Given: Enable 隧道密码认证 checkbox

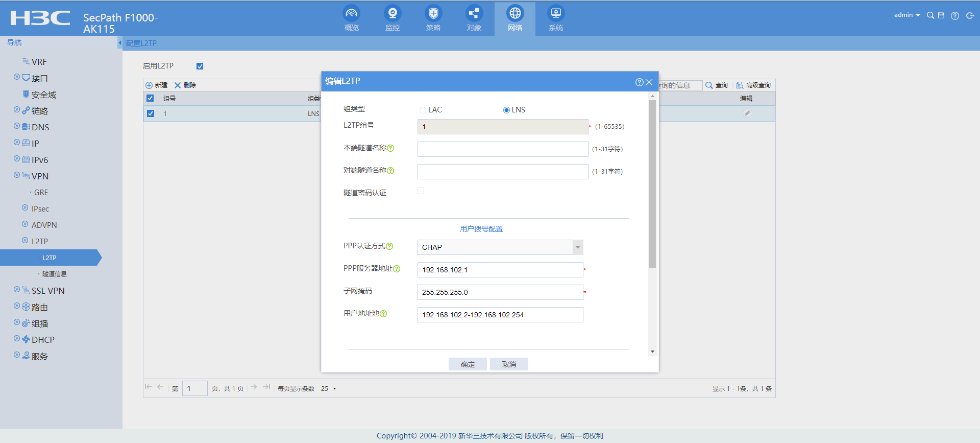Looking at the screenshot, I should [x=421, y=191].
